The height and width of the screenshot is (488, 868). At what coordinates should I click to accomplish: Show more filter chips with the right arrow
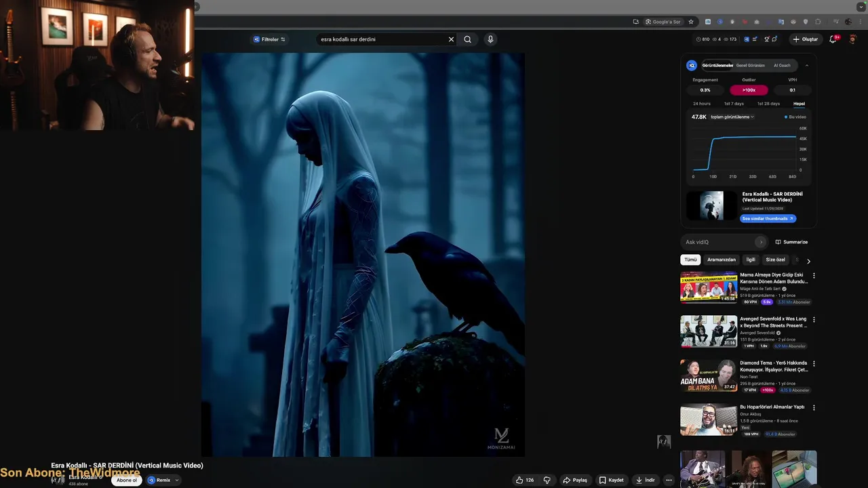(x=808, y=261)
